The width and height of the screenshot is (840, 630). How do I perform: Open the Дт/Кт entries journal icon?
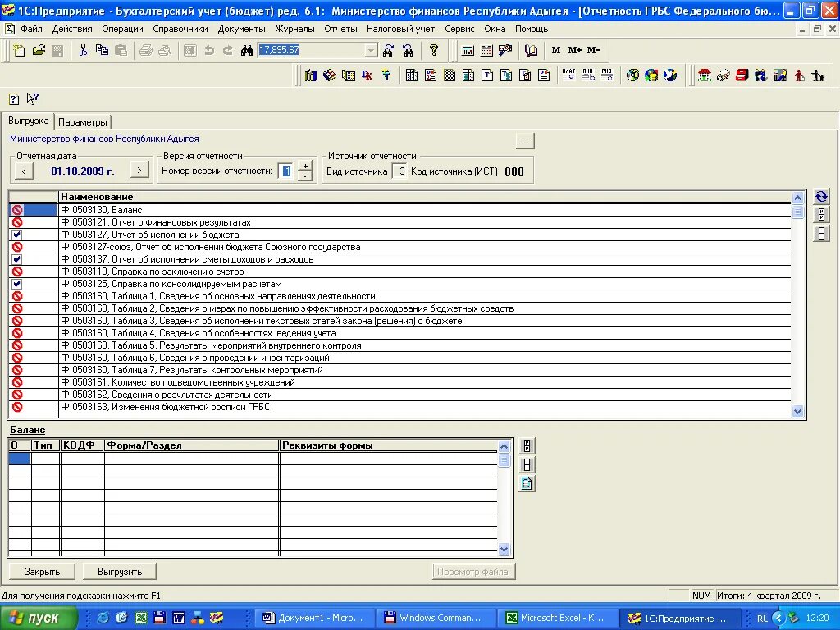367,75
